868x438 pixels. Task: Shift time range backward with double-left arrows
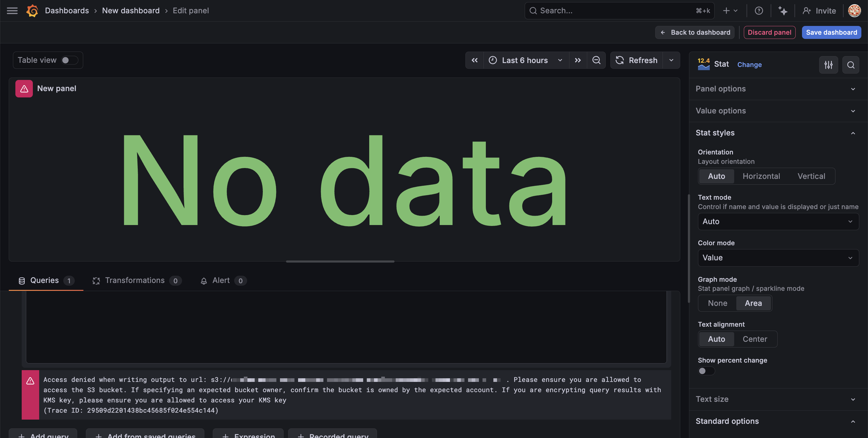pyautogui.click(x=474, y=60)
